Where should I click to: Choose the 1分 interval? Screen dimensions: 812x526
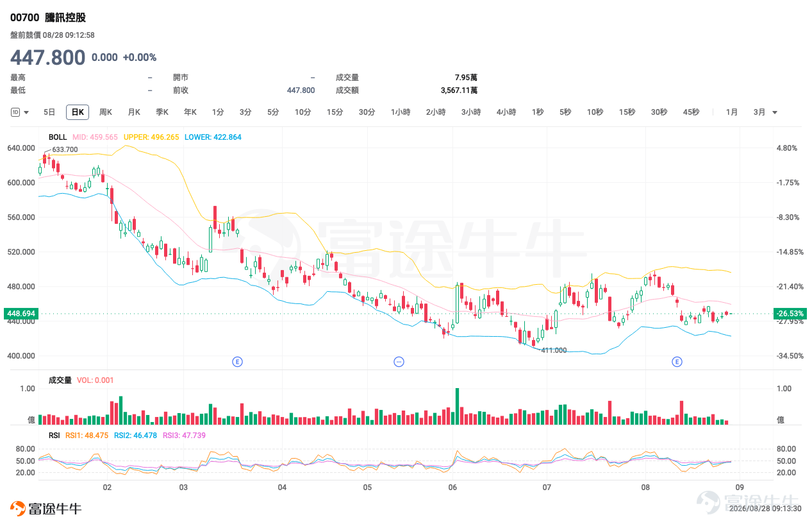(218, 112)
